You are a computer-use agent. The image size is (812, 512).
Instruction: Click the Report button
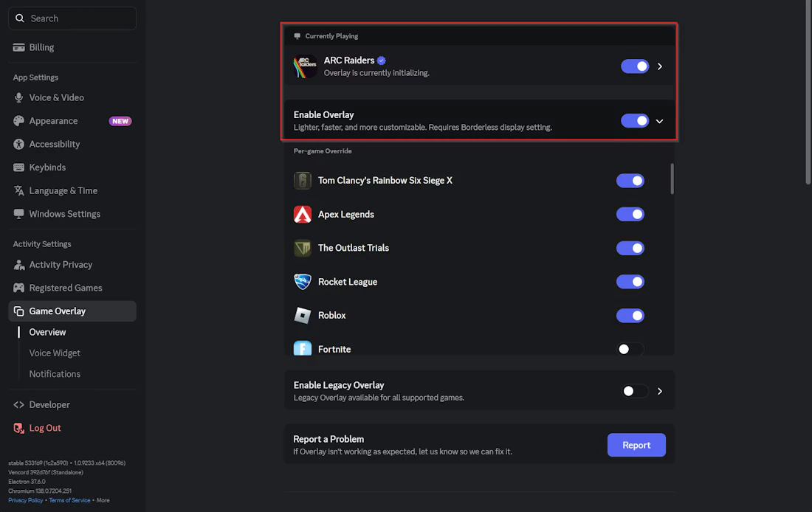pos(636,445)
